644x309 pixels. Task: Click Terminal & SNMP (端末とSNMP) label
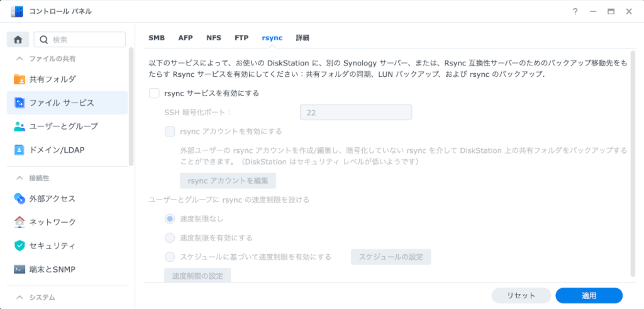52,269
